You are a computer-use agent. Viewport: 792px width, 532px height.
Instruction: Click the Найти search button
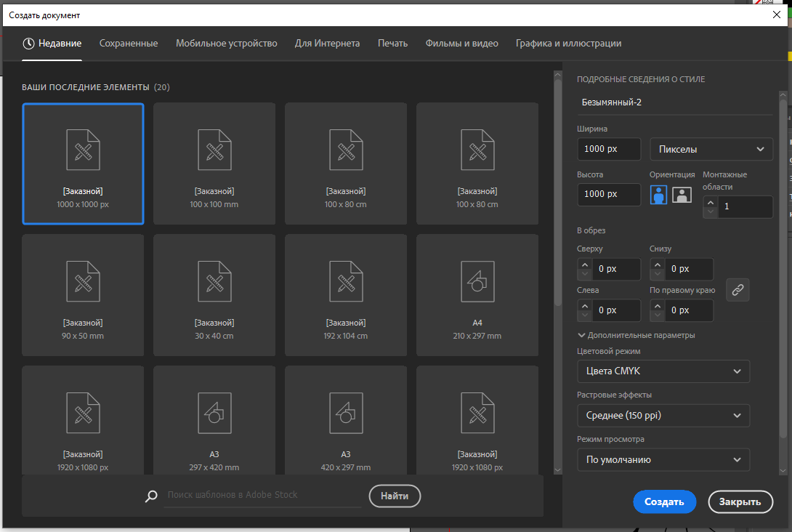pos(395,496)
